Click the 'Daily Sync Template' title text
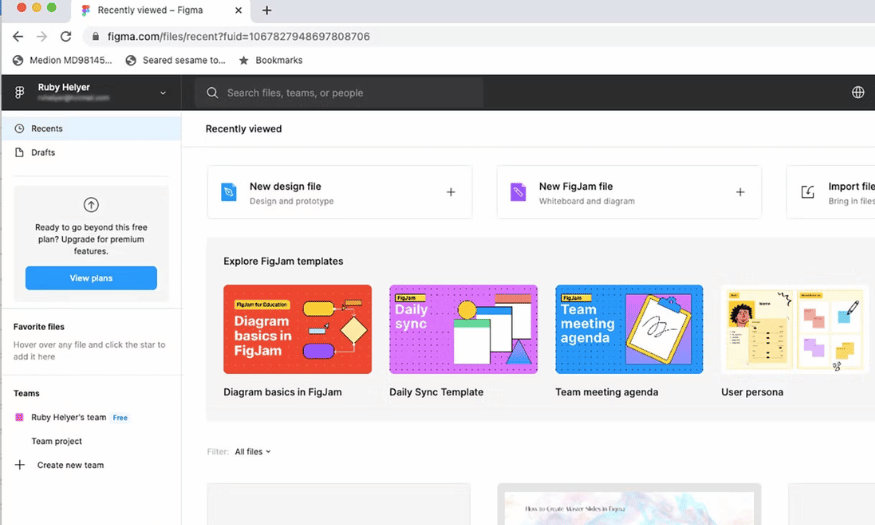Screen dimensions: 875x525 [x=436, y=392]
